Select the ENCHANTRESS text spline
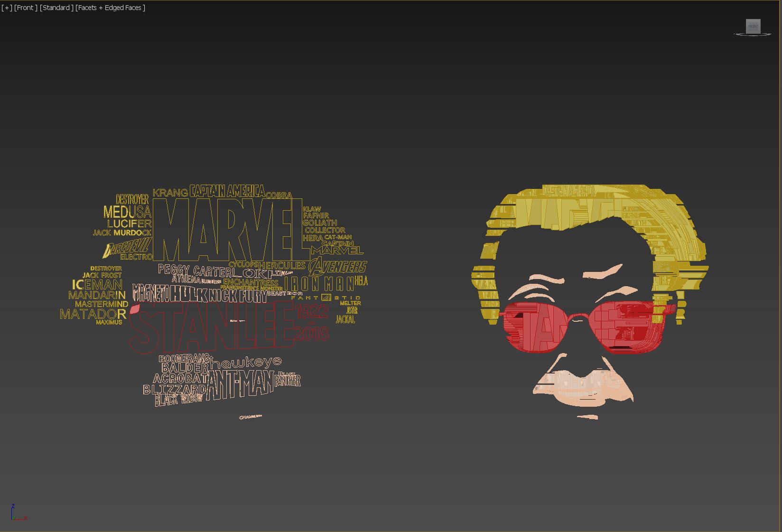The image size is (782, 532). click(x=251, y=282)
